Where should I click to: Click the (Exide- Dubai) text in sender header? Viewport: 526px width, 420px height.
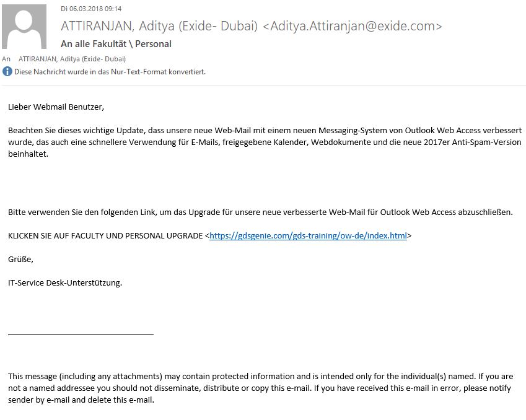pyautogui.click(x=217, y=26)
